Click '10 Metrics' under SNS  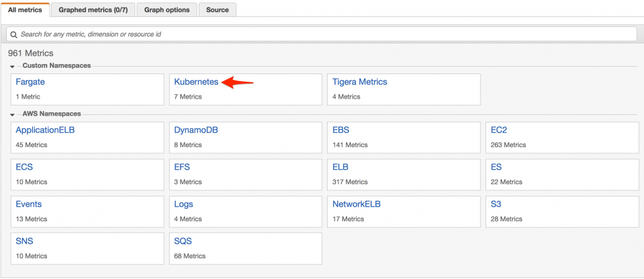pyautogui.click(x=31, y=256)
